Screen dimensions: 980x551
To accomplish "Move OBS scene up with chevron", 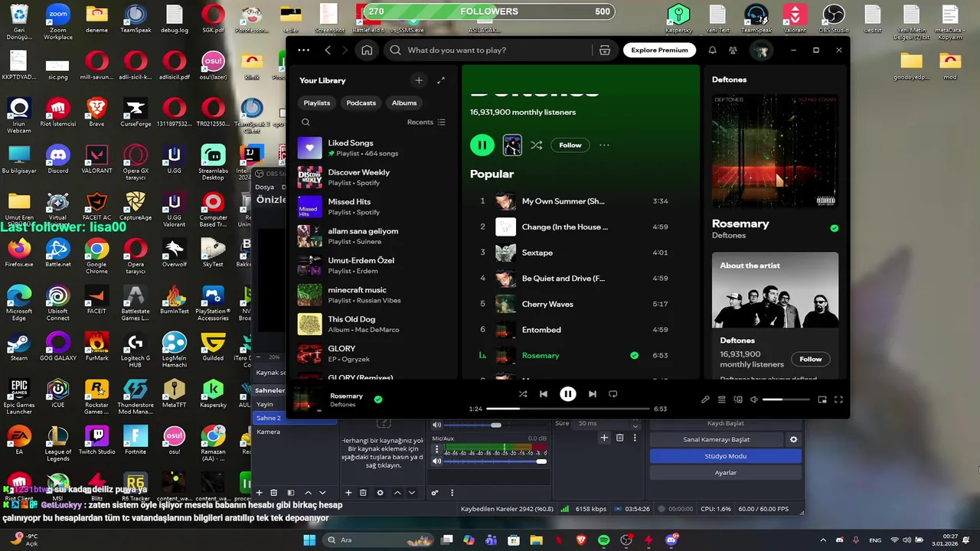I will (x=308, y=493).
